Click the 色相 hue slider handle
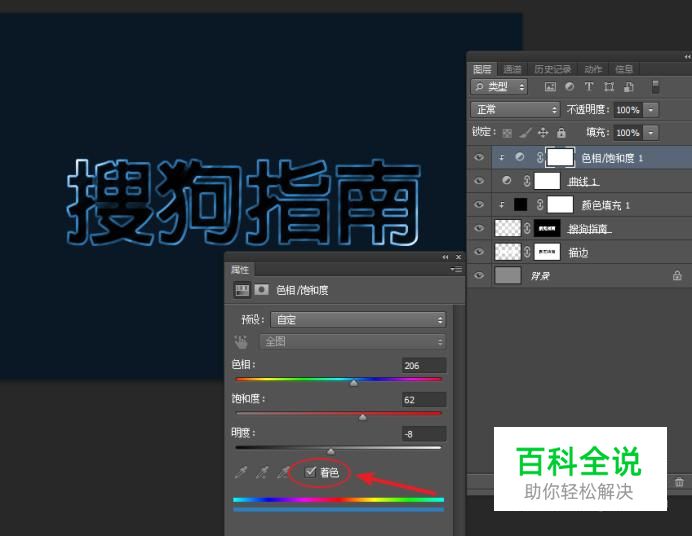Viewport: 692px width, 536px height. (x=354, y=383)
